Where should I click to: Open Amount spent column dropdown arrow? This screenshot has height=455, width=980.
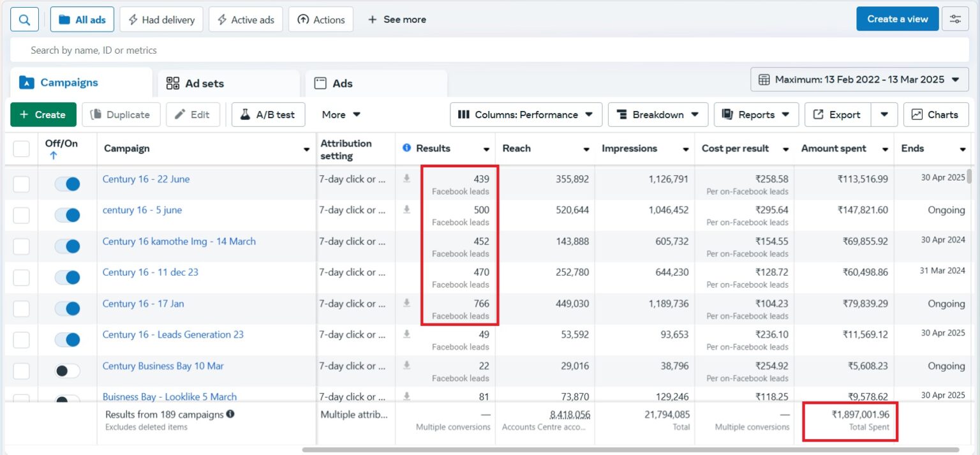(885, 149)
